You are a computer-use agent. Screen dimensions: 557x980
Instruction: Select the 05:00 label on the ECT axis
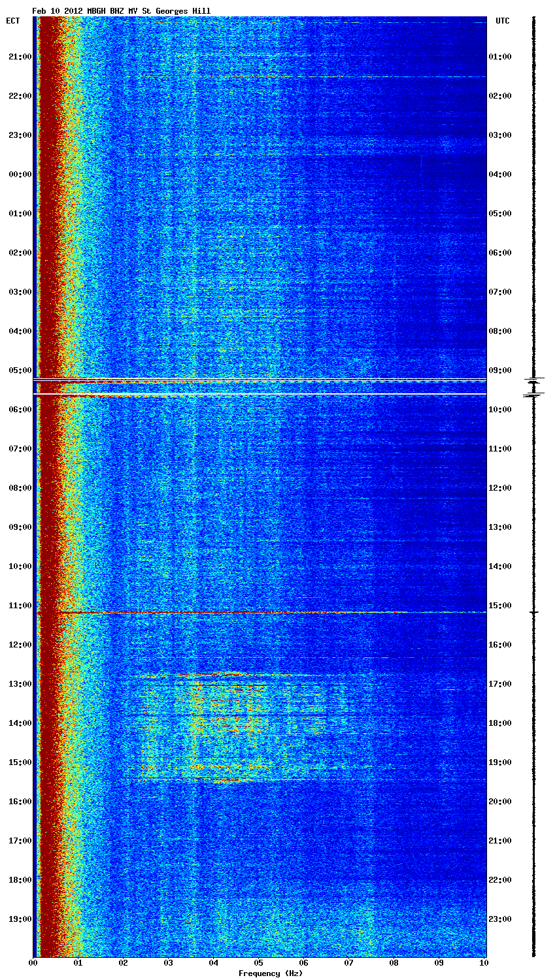20,370
